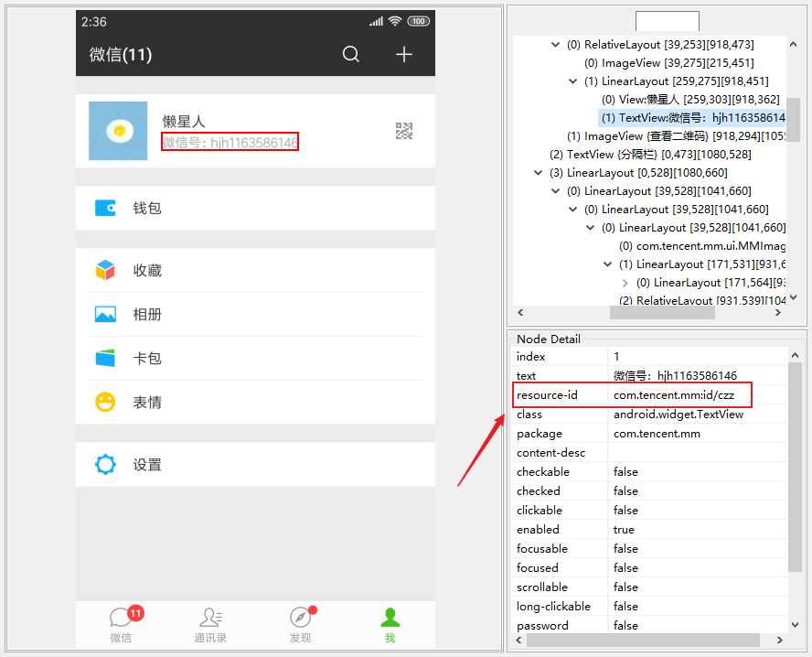Select the enabled true value
812x657 pixels.
click(x=624, y=530)
